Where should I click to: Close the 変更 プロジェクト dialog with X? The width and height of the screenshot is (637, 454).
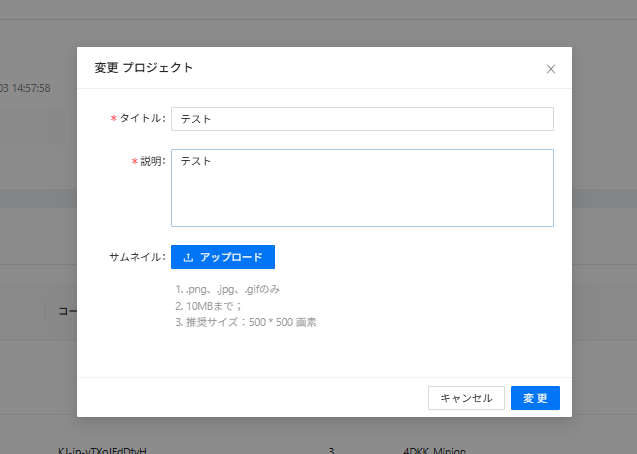tap(550, 69)
